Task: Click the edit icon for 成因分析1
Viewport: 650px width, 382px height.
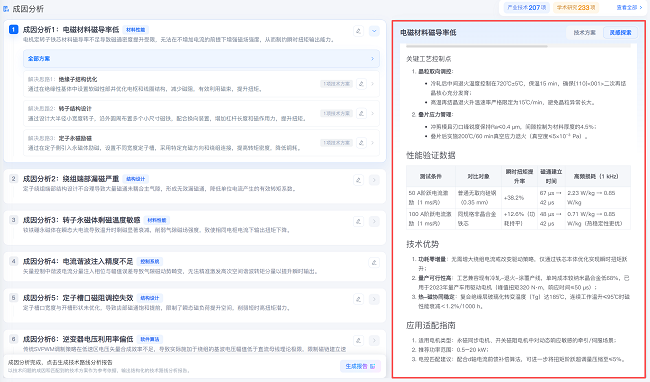Action: 359,31
